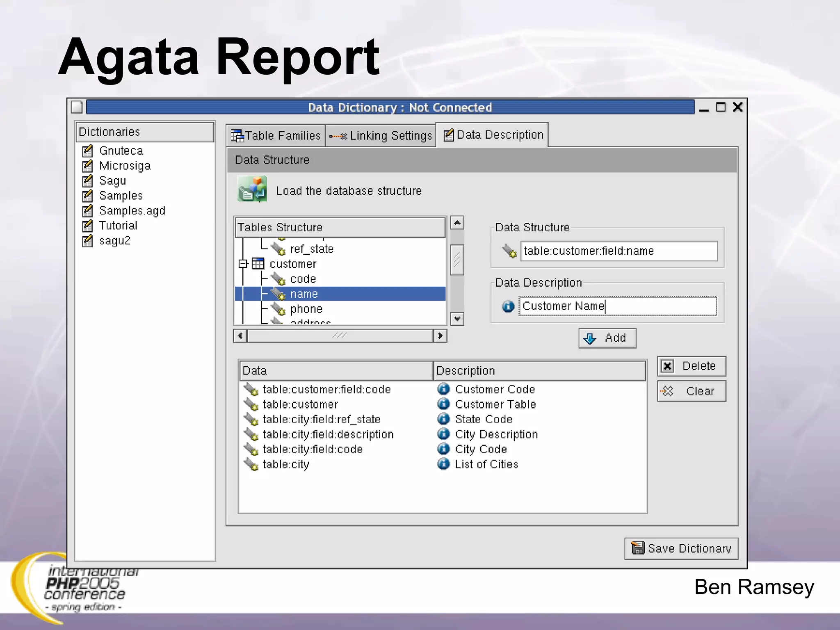Click the Data column header

pyautogui.click(x=336, y=370)
